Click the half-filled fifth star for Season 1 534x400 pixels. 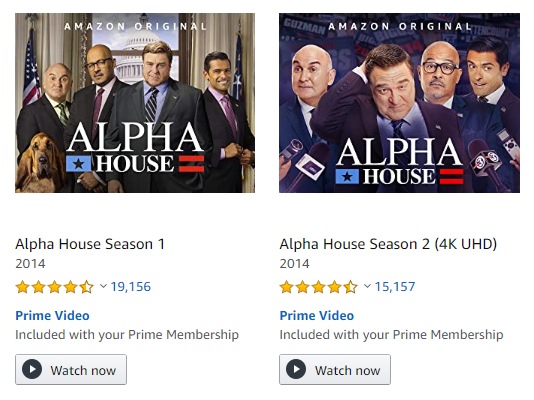87,287
